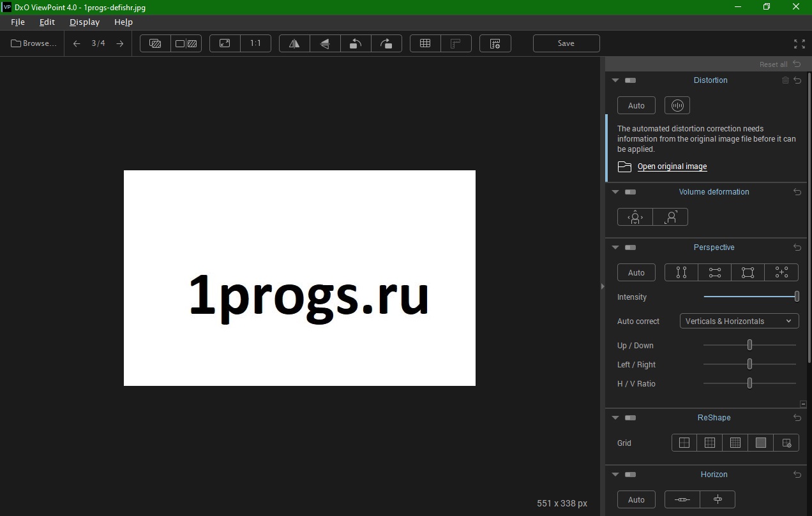Collapse the Horizon panel with its triangle

[615, 475]
